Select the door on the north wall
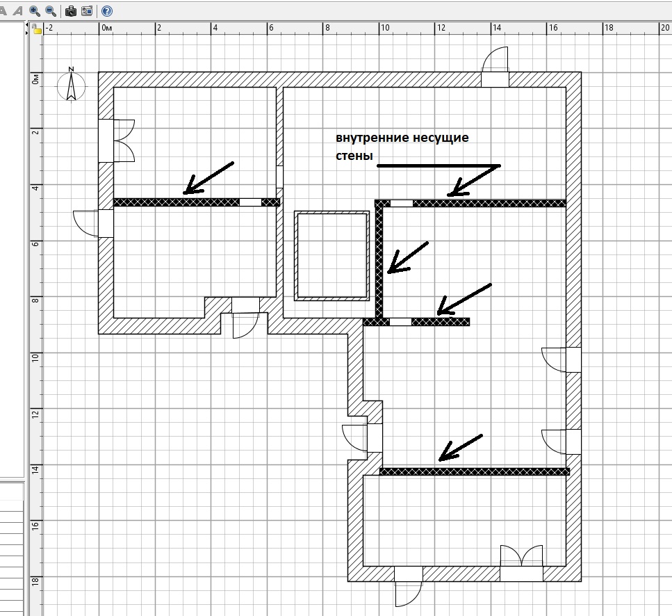 coord(495,67)
